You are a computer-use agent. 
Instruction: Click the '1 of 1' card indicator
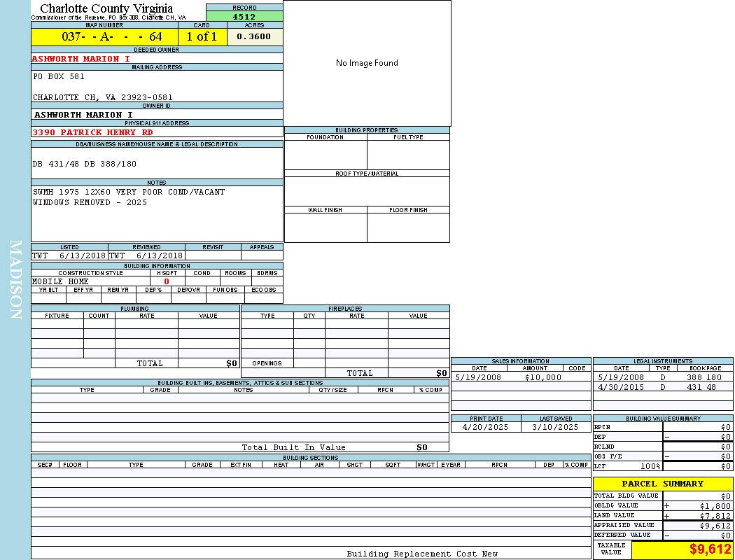pyautogui.click(x=202, y=36)
